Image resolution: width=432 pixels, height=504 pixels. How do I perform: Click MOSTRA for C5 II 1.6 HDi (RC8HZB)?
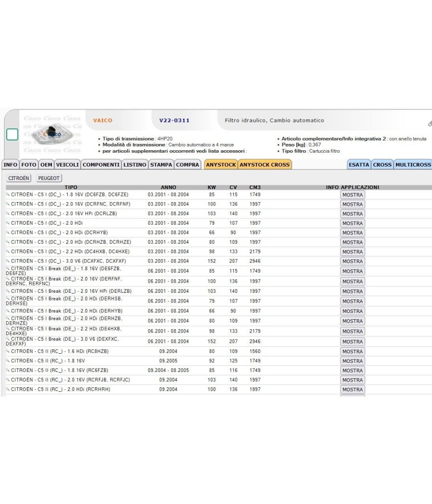(353, 352)
